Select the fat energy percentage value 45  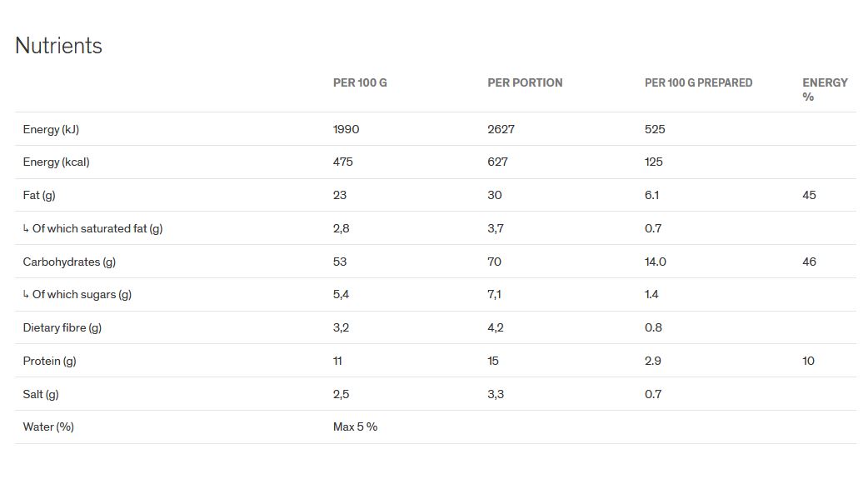pyautogui.click(x=809, y=195)
